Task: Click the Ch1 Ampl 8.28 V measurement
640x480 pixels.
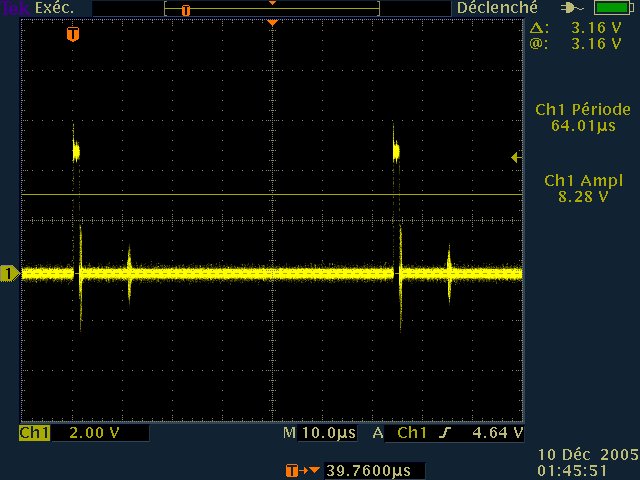Action: click(x=582, y=189)
